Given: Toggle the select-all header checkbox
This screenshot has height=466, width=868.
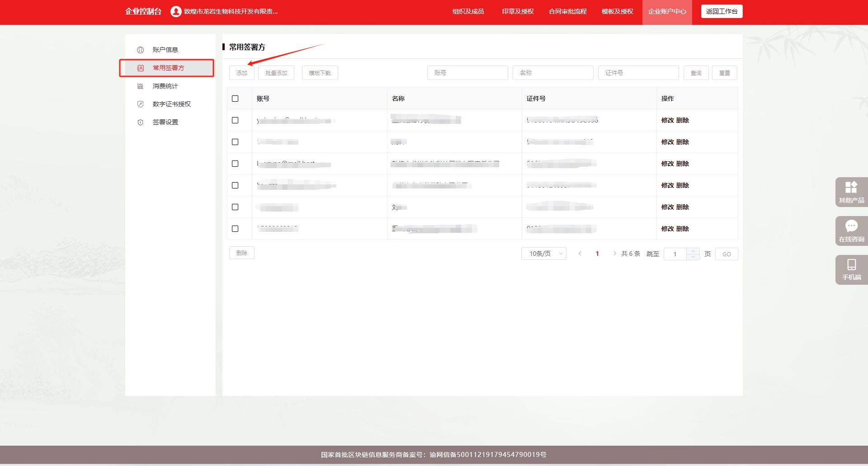Looking at the screenshot, I should coord(235,99).
